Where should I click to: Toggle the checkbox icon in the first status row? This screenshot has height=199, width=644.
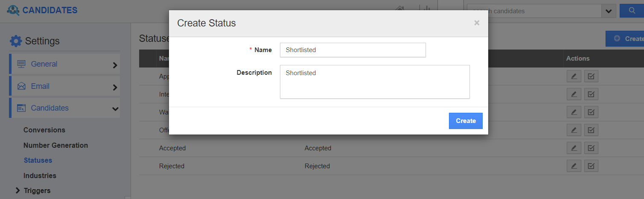pos(591,76)
